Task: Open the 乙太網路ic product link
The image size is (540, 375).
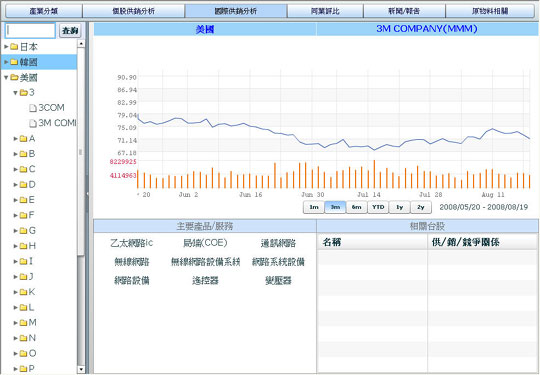Action: click(132, 243)
